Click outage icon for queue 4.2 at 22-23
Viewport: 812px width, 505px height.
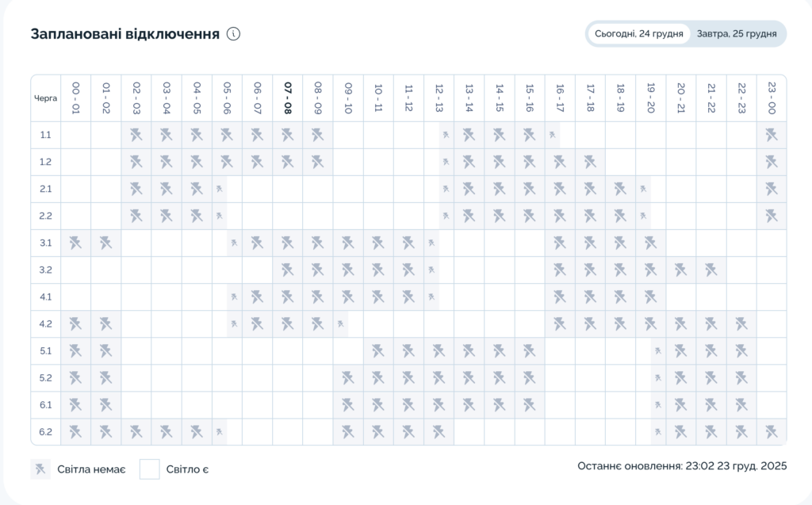click(741, 323)
